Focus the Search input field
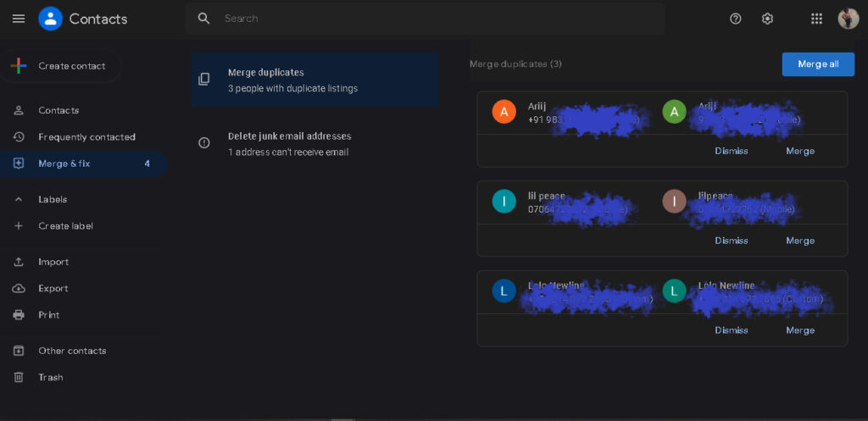Viewport: 868px width, 421px height. 425,19
